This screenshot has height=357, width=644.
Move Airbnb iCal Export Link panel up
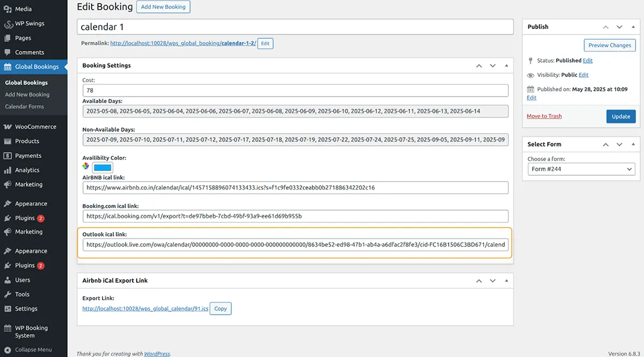tap(479, 281)
